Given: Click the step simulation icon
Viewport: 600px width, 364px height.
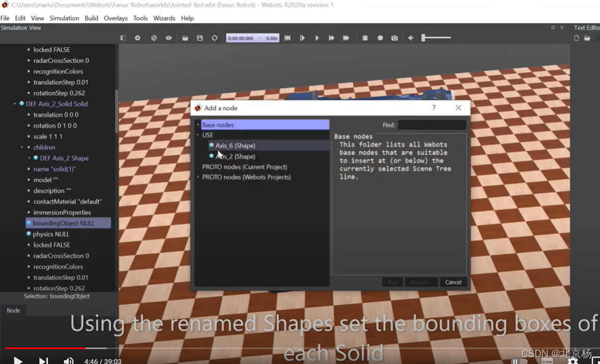Looking at the screenshot, I should pos(302,38).
